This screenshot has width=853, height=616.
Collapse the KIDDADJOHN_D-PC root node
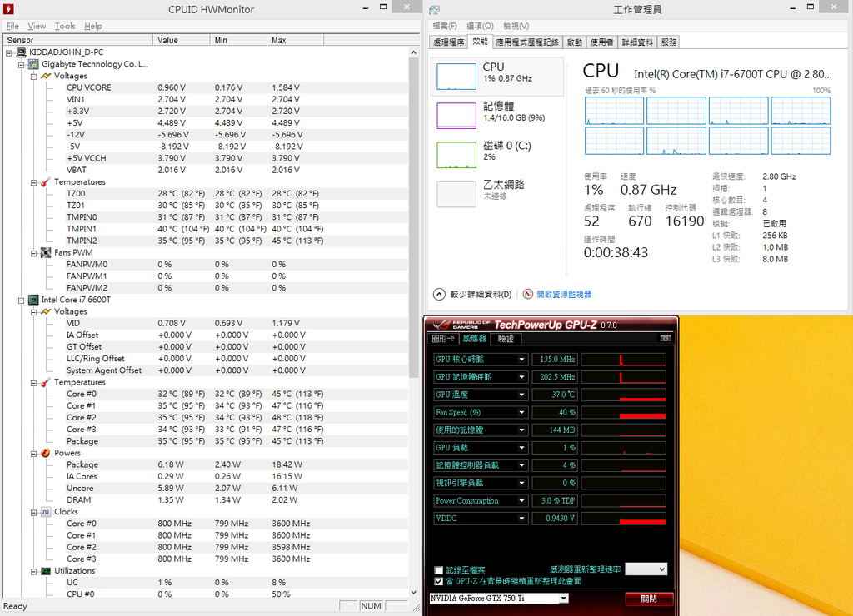point(8,52)
